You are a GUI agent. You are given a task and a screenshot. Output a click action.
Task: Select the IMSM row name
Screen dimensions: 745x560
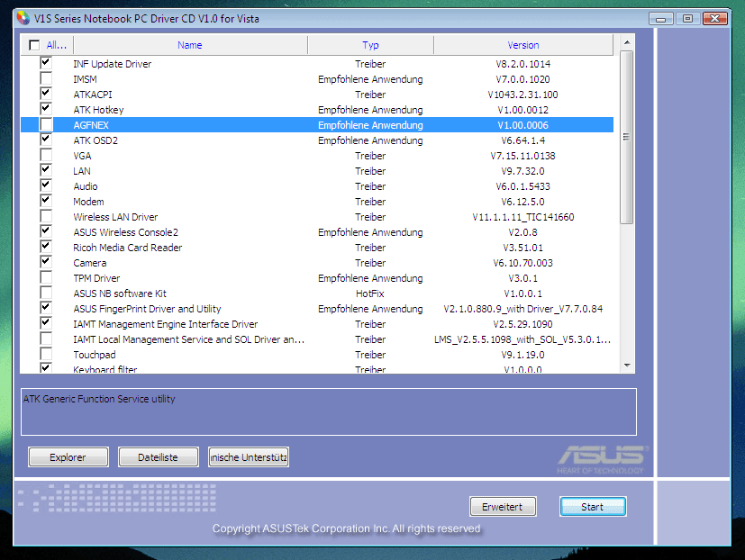point(85,79)
